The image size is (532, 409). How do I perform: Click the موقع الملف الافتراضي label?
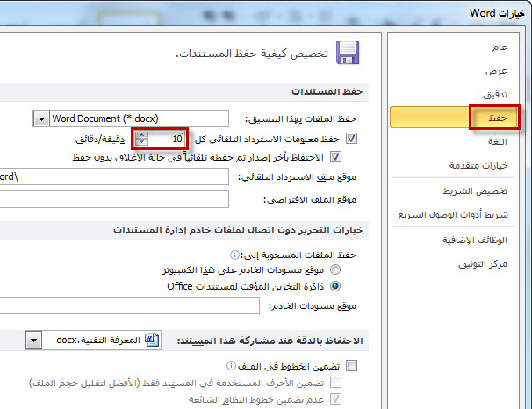310,200
